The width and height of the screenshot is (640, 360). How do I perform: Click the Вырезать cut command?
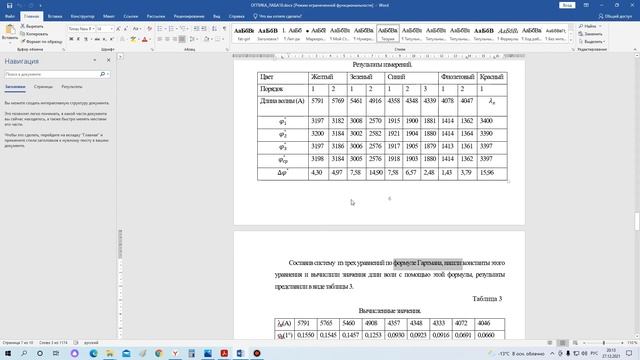[x=32, y=26]
